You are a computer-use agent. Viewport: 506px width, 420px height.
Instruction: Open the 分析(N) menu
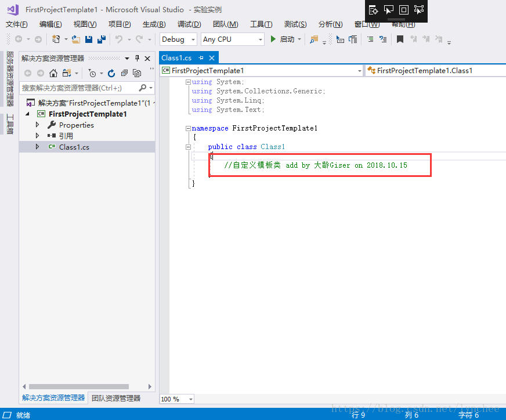tap(330, 24)
